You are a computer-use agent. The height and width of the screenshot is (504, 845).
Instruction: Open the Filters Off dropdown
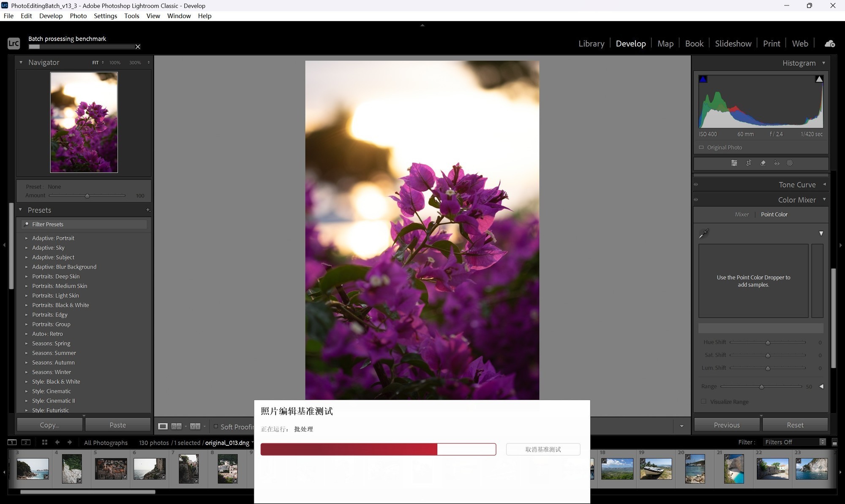[x=794, y=442]
